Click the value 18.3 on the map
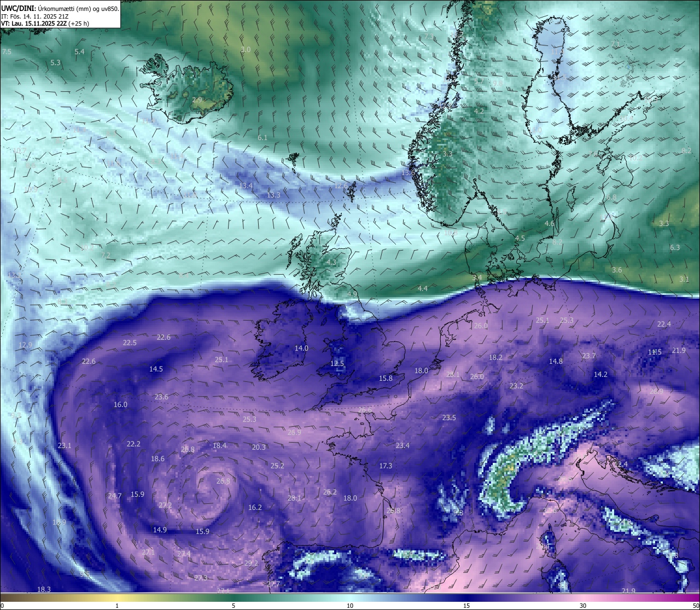Viewport: 700px width, 610px height. pos(44,589)
